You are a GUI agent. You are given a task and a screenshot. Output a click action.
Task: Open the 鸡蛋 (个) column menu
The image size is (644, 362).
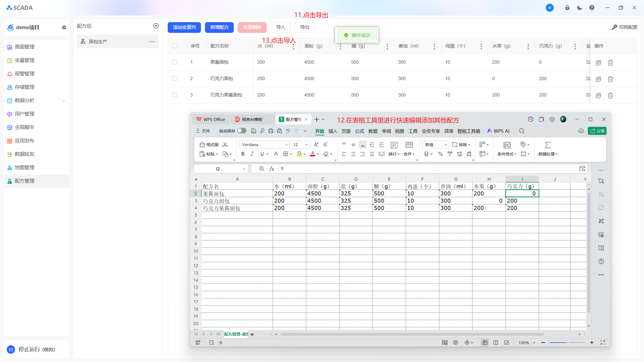tap(481, 47)
